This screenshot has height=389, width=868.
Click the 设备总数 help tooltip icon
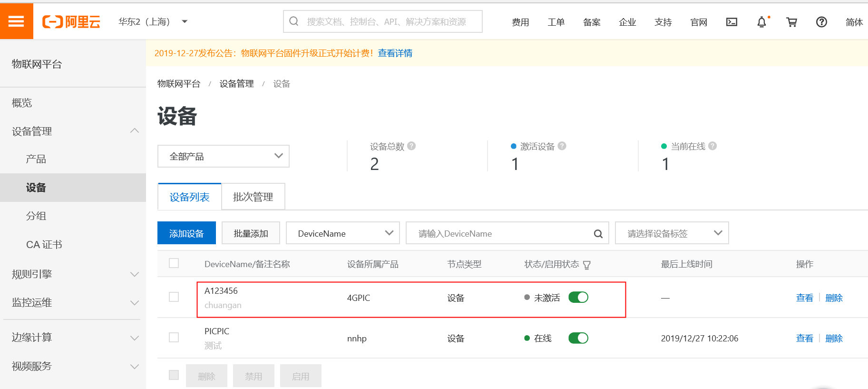tap(411, 146)
